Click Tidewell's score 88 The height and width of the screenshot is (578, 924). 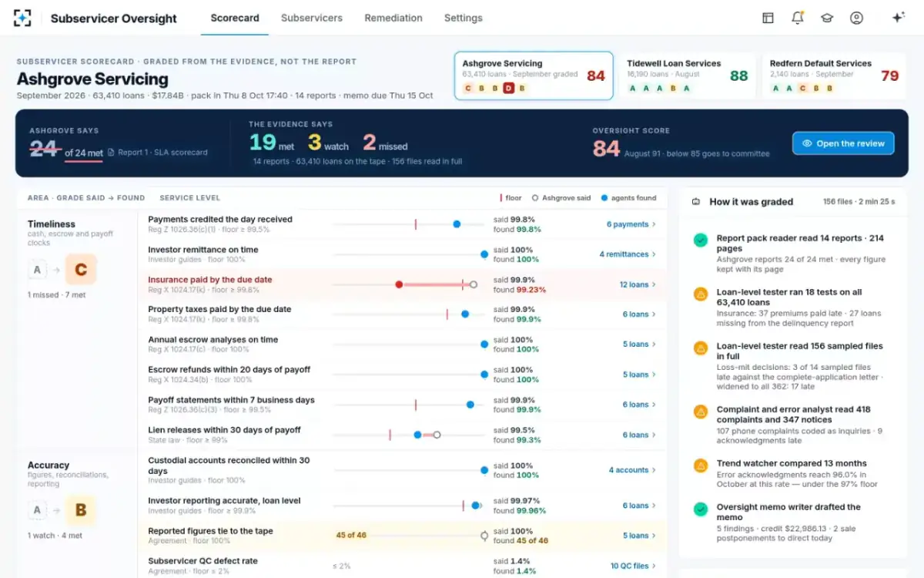pyautogui.click(x=738, y=76)
